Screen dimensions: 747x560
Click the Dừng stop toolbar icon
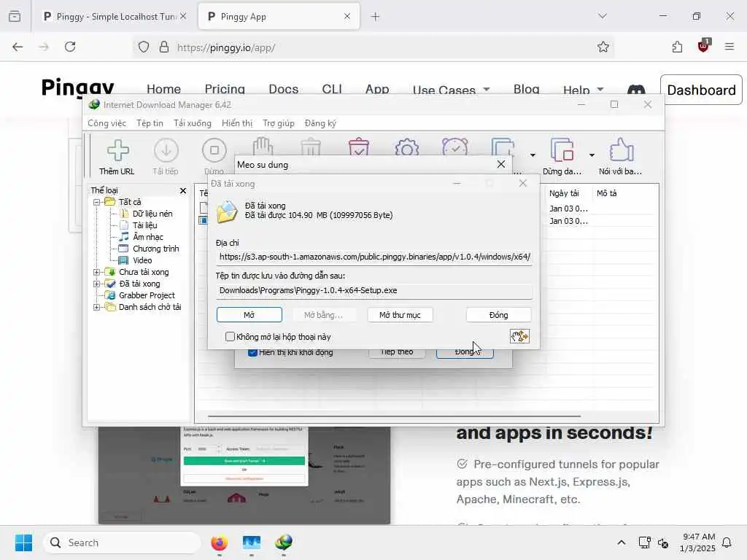click(x=214, y=150)
